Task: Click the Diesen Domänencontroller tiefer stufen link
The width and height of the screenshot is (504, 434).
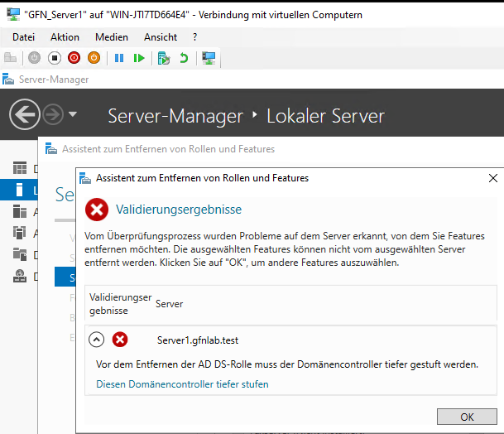Action: pos(182,384)
